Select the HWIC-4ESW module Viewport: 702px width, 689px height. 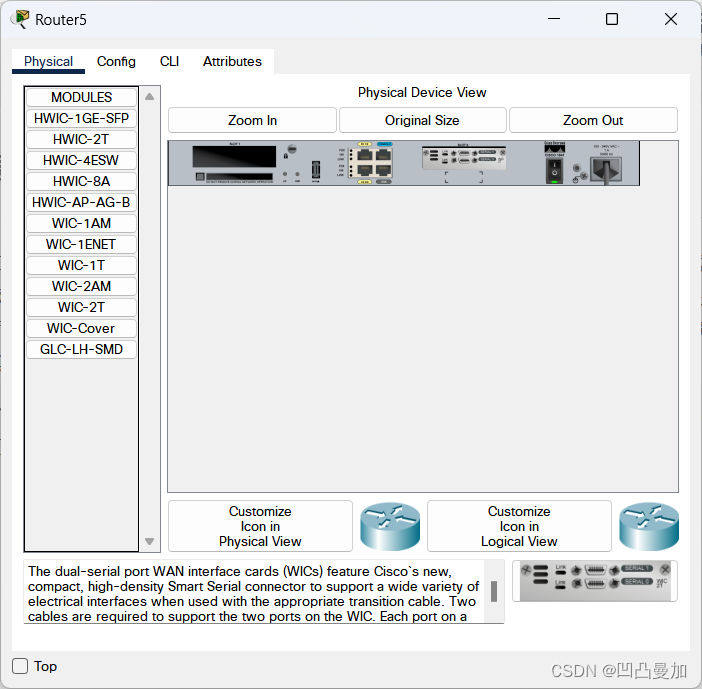(x=81, y=160)
